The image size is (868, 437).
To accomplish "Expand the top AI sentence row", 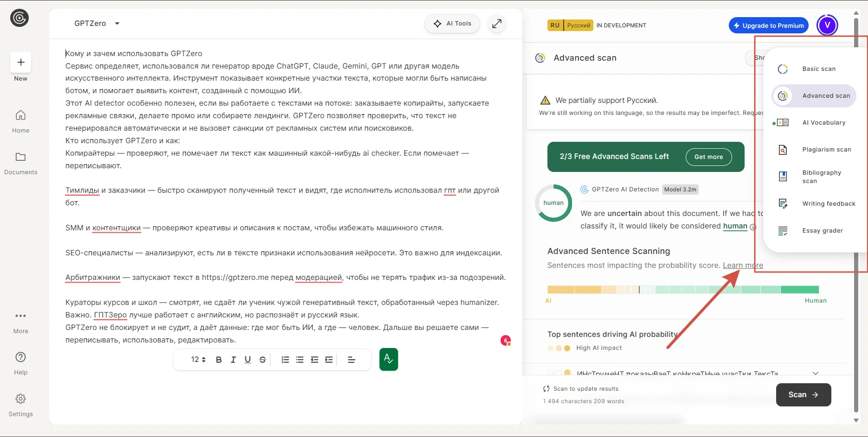I will (816, 373).
